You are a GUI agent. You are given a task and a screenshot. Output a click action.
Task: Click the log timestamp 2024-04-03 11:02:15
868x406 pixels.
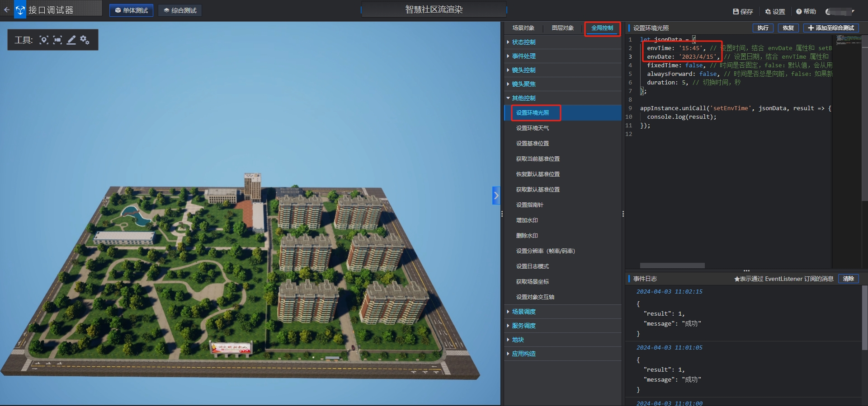[x=670, y=292]
